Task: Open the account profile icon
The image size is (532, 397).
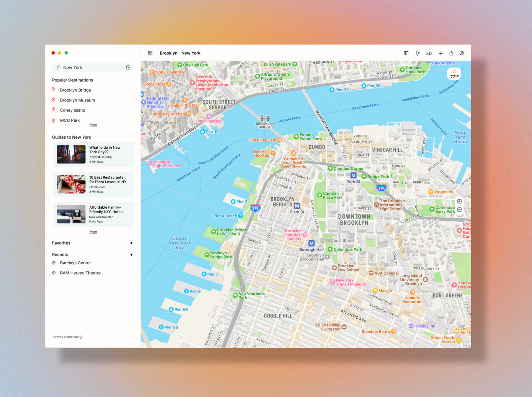Action: point(462,53)
